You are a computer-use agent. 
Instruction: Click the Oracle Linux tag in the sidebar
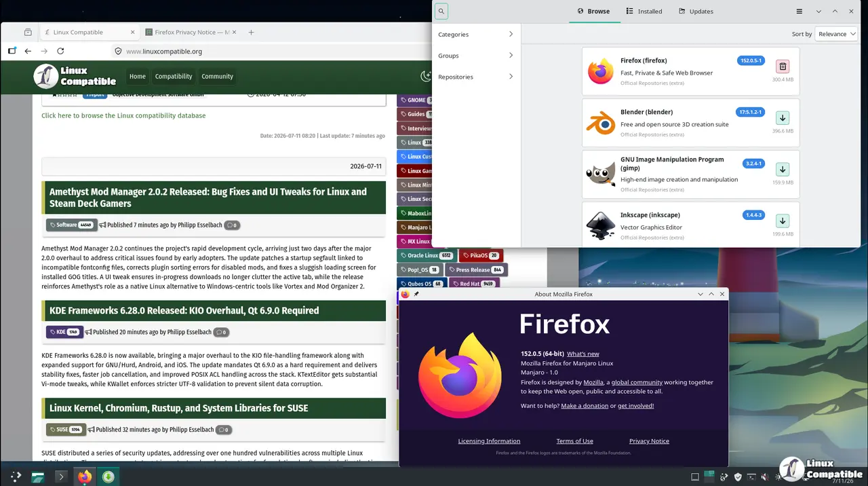point(427,256)
